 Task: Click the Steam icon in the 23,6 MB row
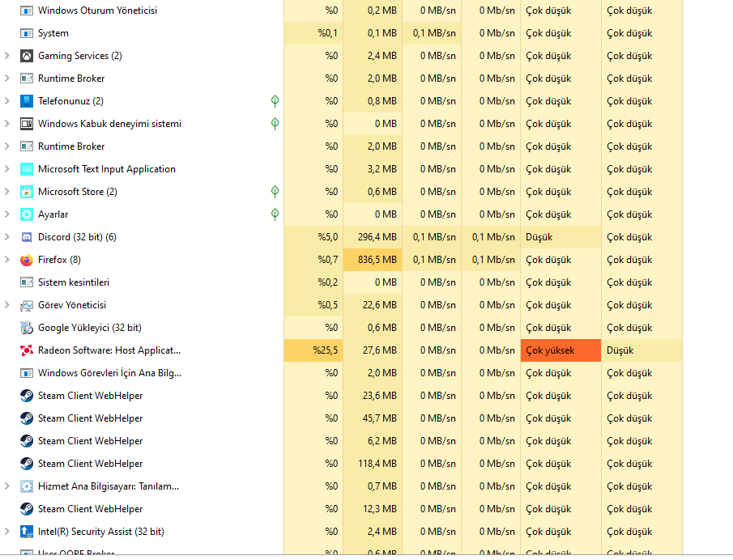(x=27, y=396)
